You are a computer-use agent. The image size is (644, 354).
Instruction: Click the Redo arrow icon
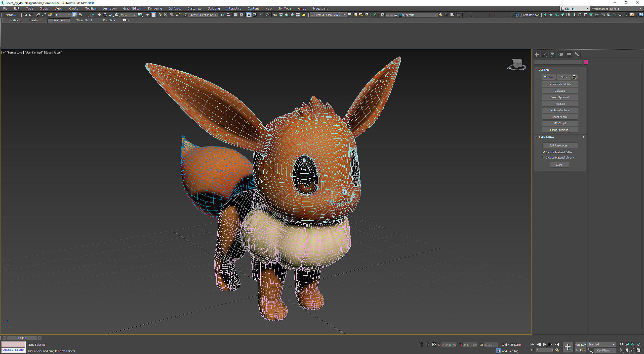[x=31, y=15]
